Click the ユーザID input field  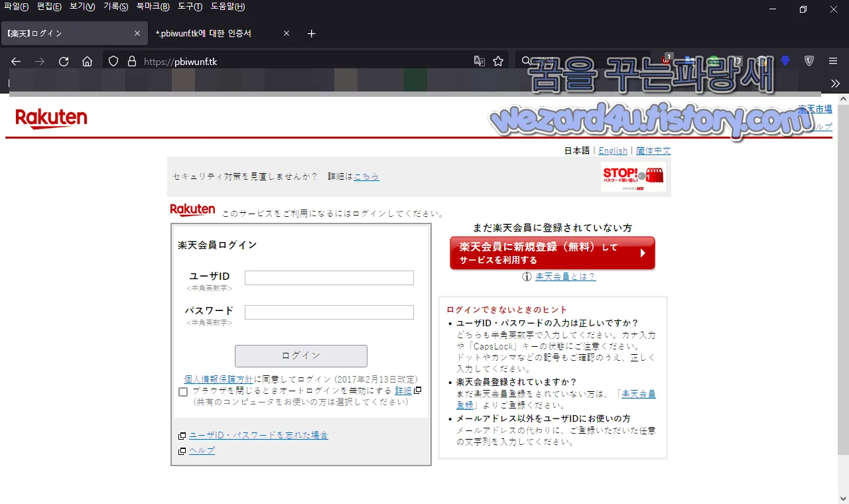point(329,278)
